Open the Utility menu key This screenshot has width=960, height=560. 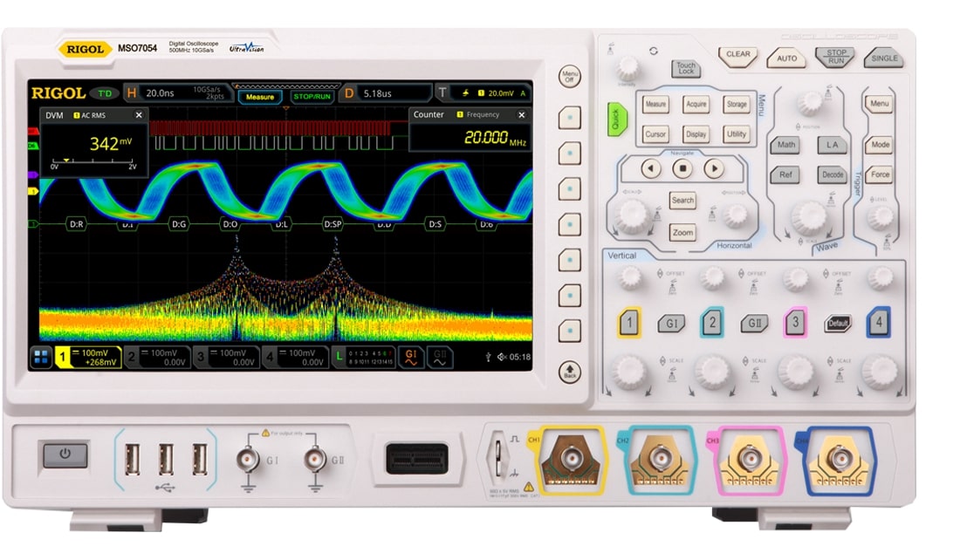tap(737, 134)
